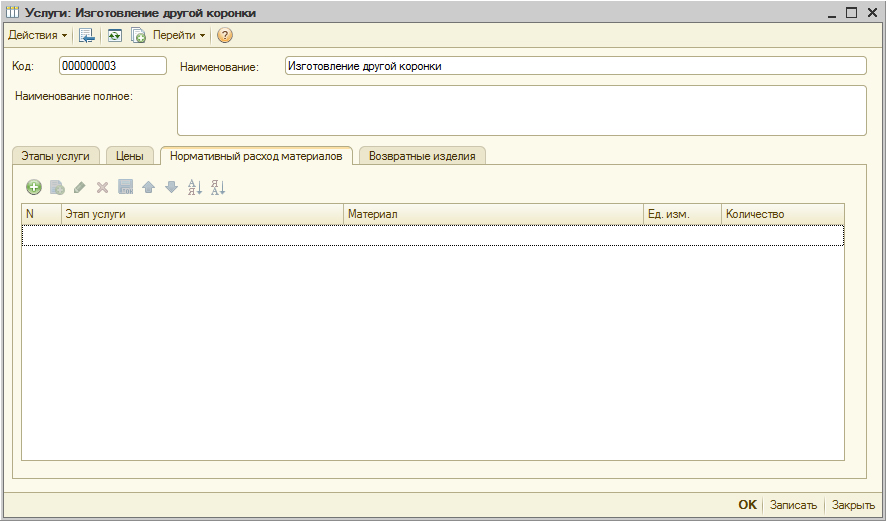Screen dimensions: 887x522
Task: Select the Возвратные изделия tab
Action: (x=422, y=156)
